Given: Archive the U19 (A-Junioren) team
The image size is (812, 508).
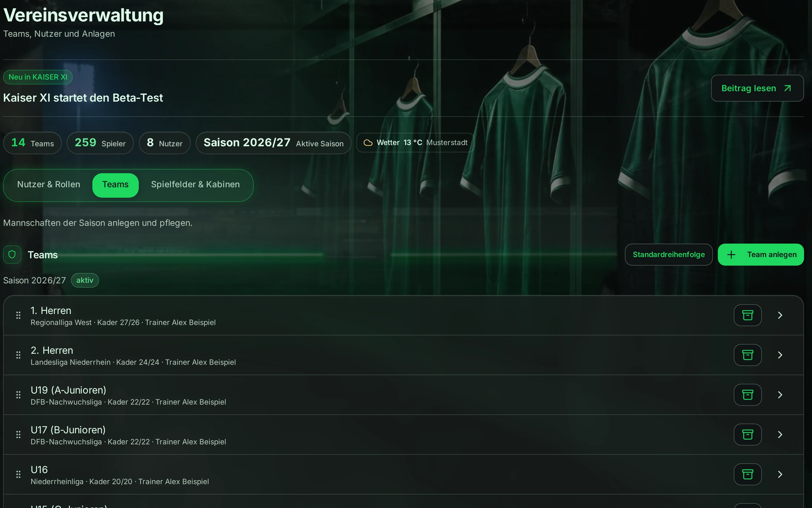Looking at the screenshot, I should point(747,395).
